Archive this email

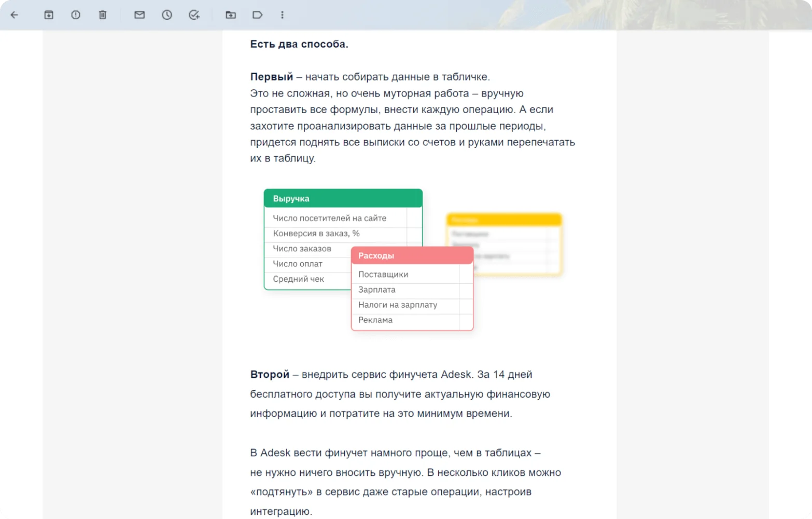coord(49,15)
